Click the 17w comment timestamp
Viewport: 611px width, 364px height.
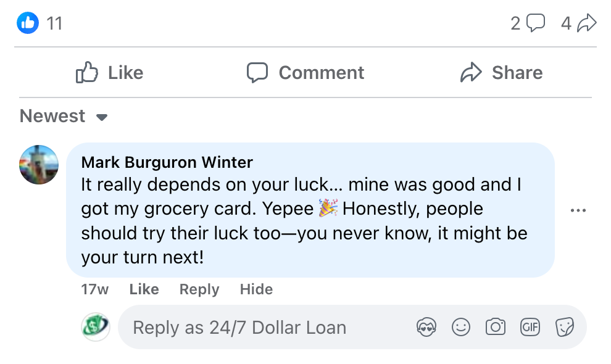click(94, 289)
